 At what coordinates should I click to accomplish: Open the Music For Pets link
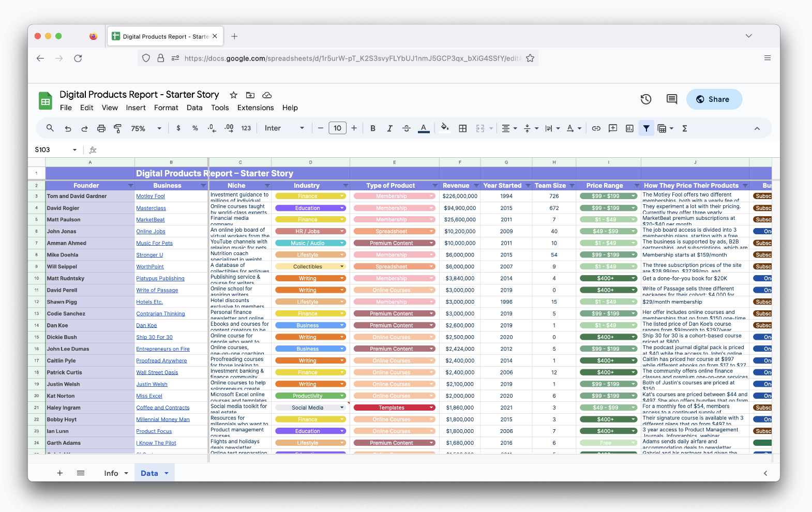[154, 244]
